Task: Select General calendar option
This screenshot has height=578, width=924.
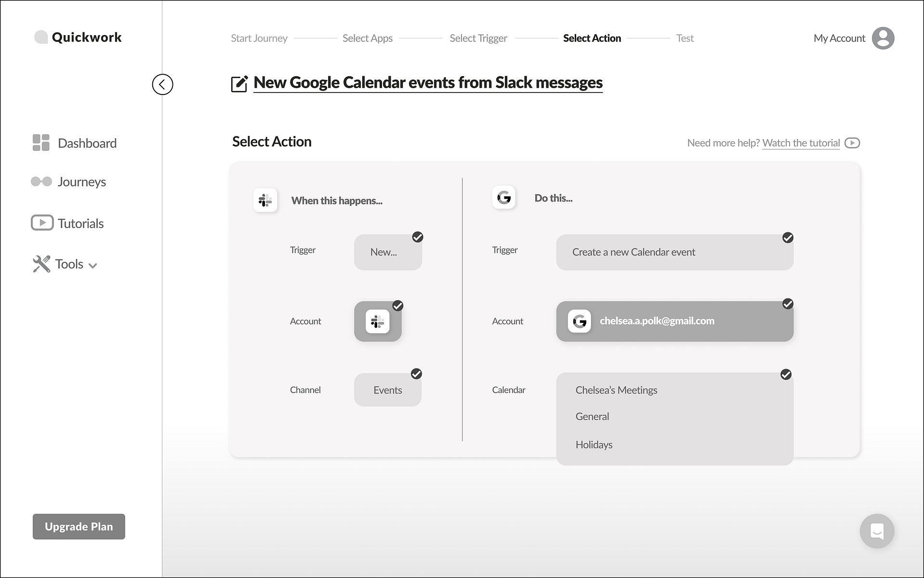Action: 592,417
